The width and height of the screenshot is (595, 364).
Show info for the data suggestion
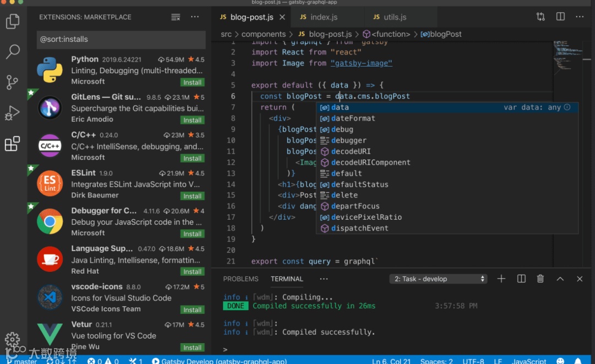567,107
